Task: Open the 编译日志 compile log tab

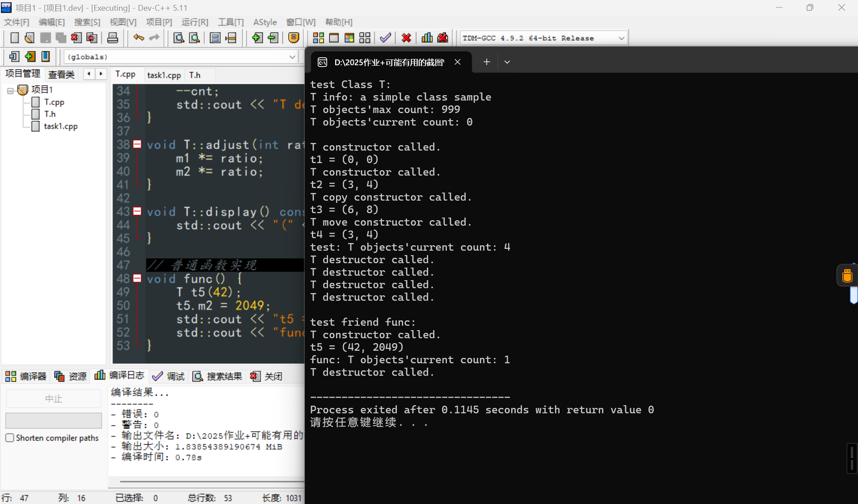Action: pos(119,376)
